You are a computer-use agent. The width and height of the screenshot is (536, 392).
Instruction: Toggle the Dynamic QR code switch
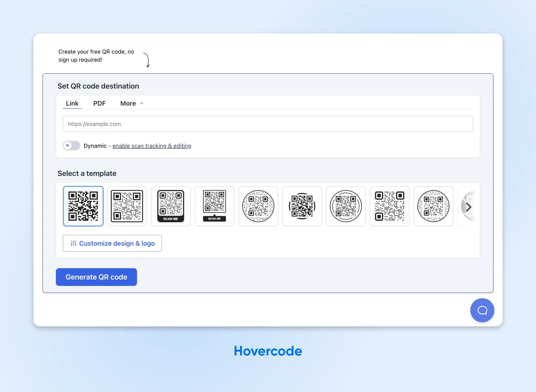(x=72, y=146)
